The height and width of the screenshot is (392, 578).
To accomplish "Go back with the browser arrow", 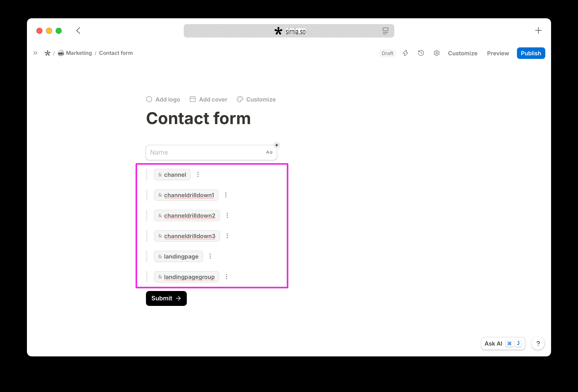I will click(78, 31).
